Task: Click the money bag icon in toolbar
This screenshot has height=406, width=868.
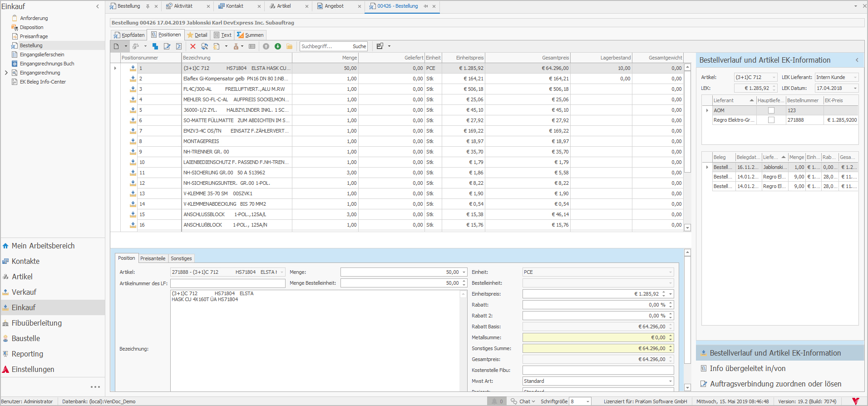Action: (236, 46)
